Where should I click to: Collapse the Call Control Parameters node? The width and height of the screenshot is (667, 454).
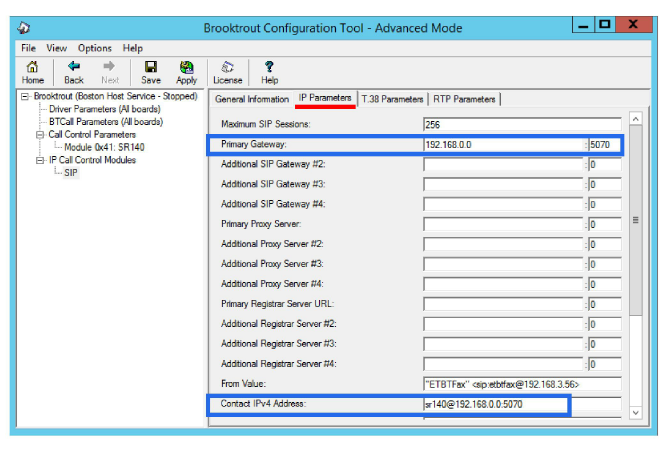[40, 135]
